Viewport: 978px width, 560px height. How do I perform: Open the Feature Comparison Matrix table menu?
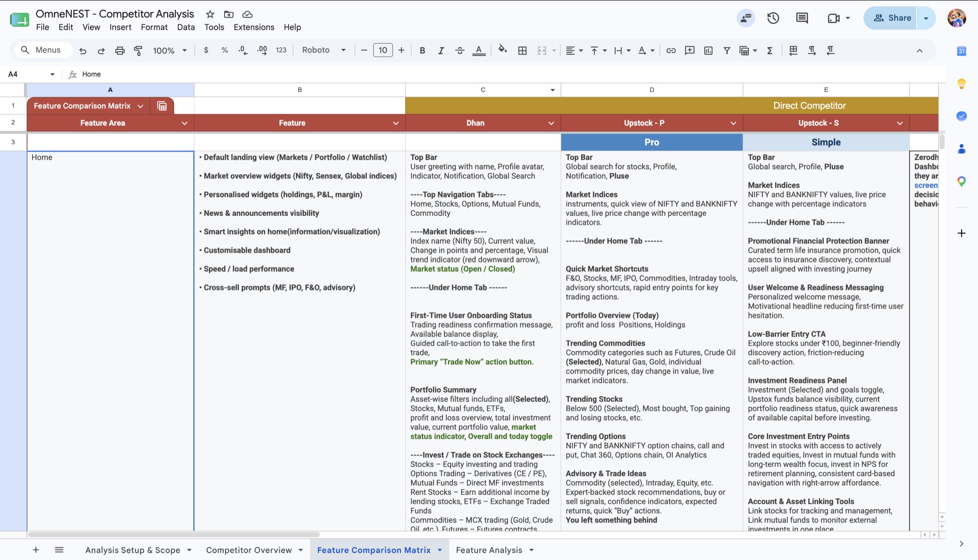(140, 106)
